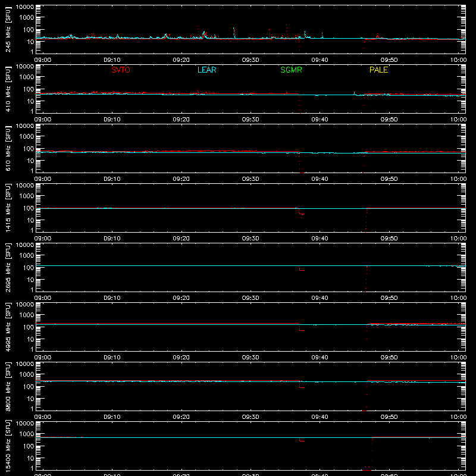This screenshot has width=476, height=476.
Task: Click 09:20 time label under 2695 MHz plot
Action: click(x=181, y=298)
